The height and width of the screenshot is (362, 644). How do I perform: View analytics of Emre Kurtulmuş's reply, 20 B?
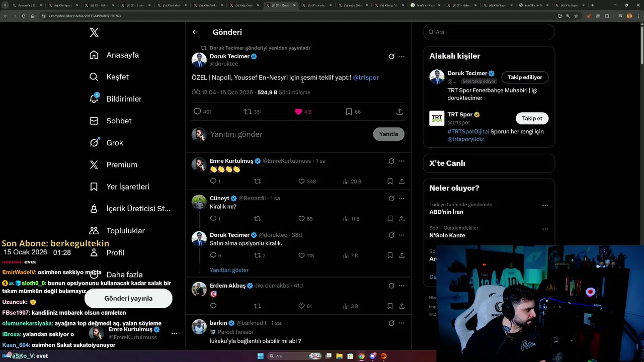coord(352,182)
